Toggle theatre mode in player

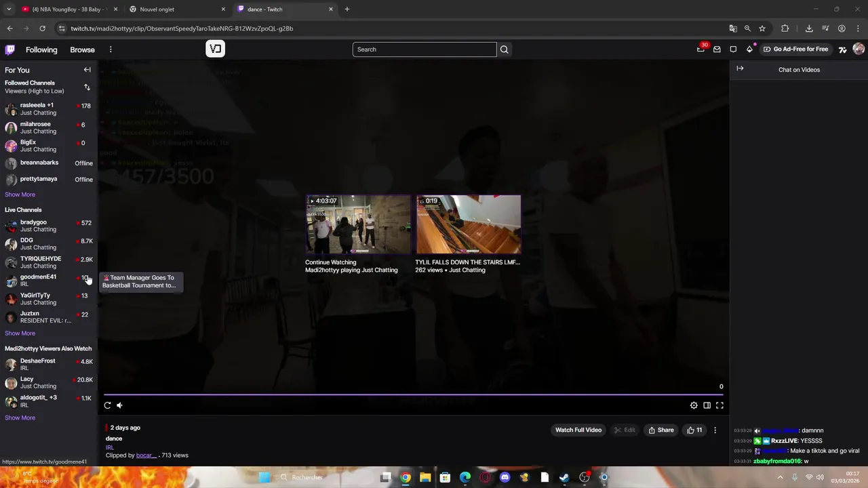point(707,405)
